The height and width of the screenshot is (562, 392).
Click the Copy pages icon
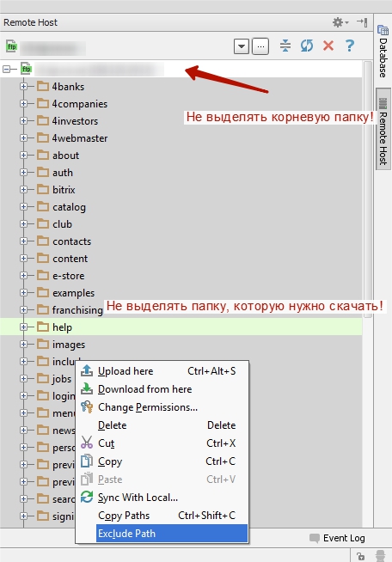coord(87,461)
